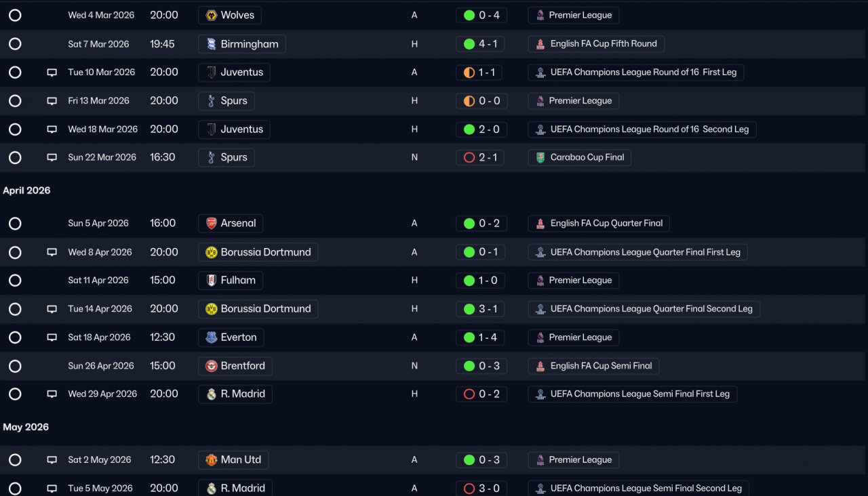Open the 0 - 4 result against Wolves
The width and height of the screenshot is (868, 496).
coord(481,15)
